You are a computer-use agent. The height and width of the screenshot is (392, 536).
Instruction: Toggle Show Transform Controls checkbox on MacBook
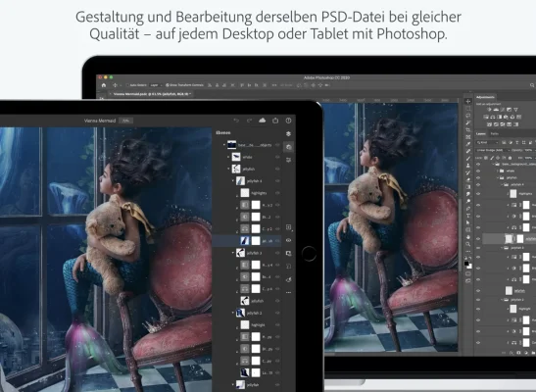pos(168,85)
